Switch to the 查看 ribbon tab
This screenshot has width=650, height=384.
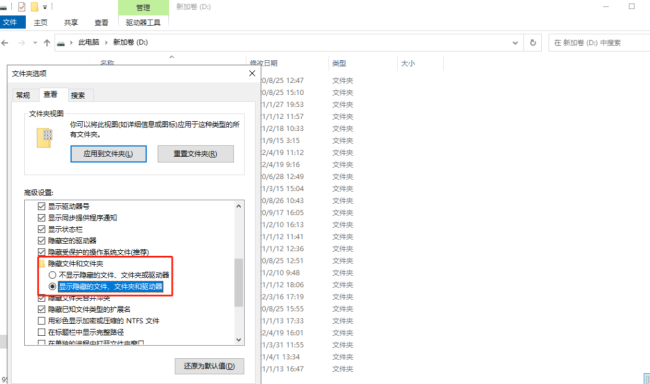point(101,22)
